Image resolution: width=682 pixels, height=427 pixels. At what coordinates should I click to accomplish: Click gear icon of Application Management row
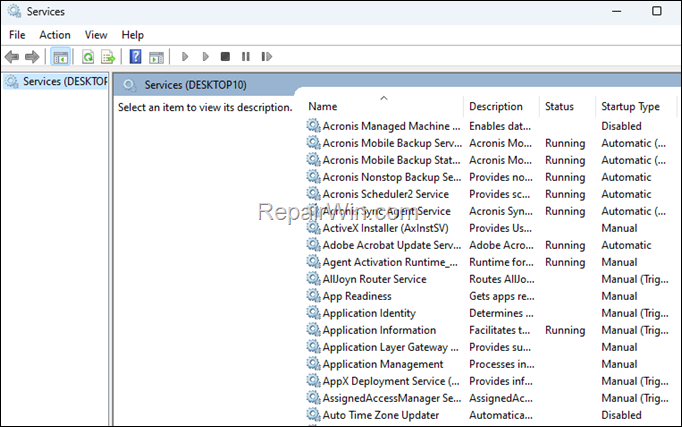313,363
